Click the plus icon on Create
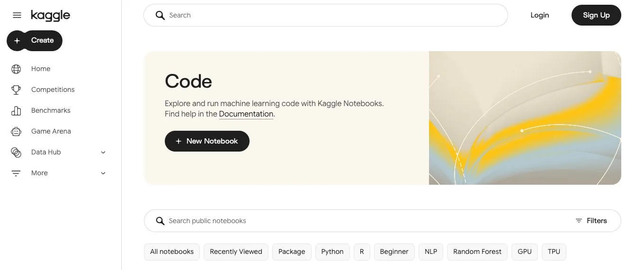This screenshot has height=270, width=644. 17,41
